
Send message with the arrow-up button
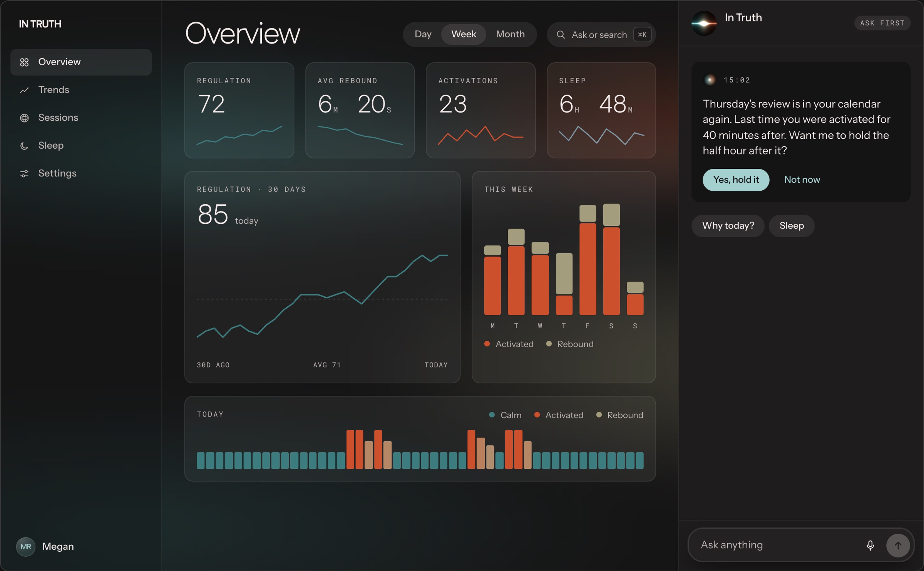pyautogui.click(x=898, y=545)
